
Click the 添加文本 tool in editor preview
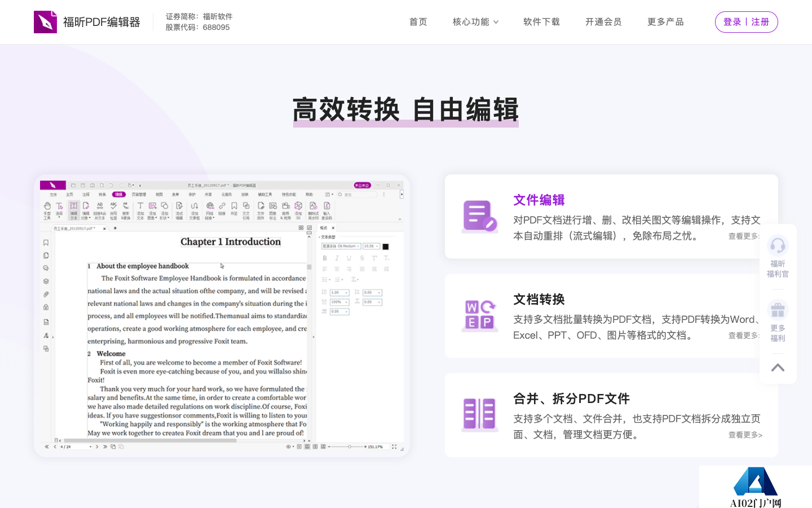click(140, 210)
